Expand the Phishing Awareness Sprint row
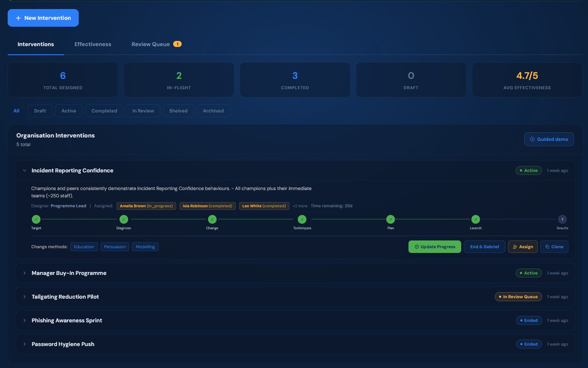Image resolution: width=588 pixels, height=368 pixels. [x=24, y=321]
